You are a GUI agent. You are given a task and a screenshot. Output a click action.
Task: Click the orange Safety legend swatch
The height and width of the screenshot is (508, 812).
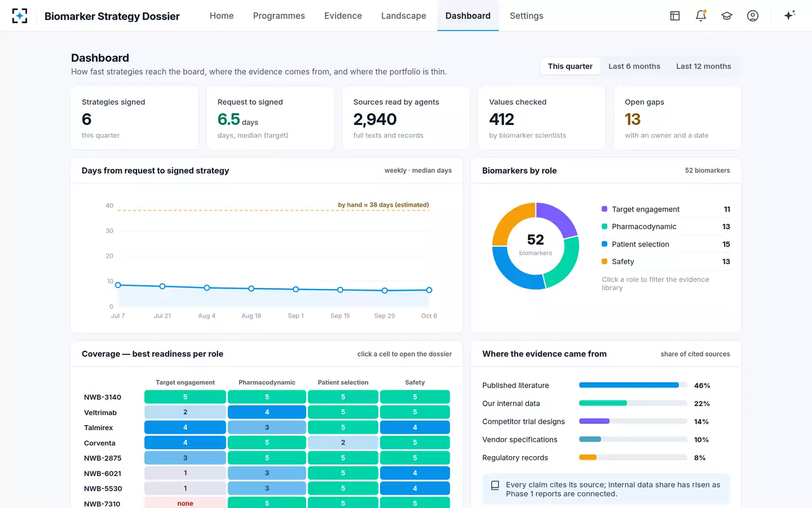click(604, 261)
